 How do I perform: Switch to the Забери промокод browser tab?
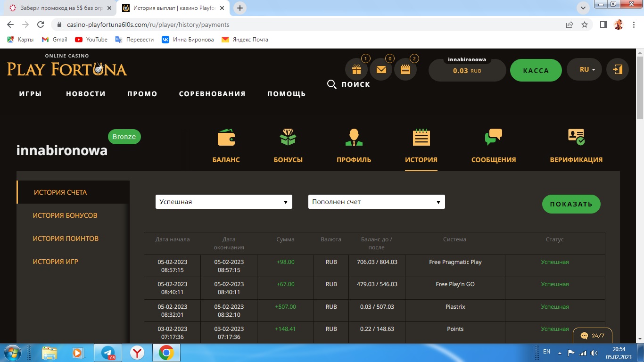(x=59, y=8)
